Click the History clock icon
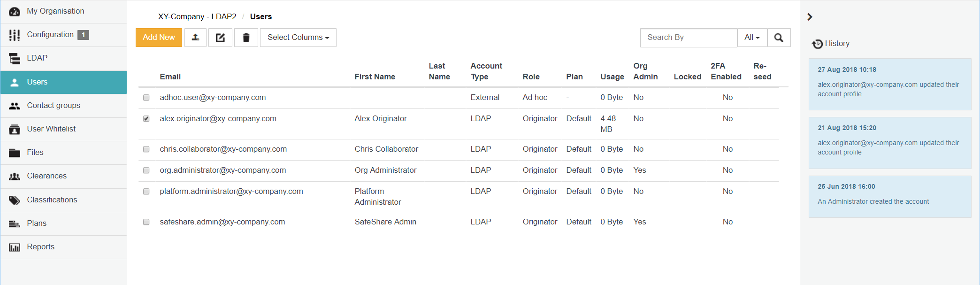This screenshot has width=980, height=285. pos(817,44)
